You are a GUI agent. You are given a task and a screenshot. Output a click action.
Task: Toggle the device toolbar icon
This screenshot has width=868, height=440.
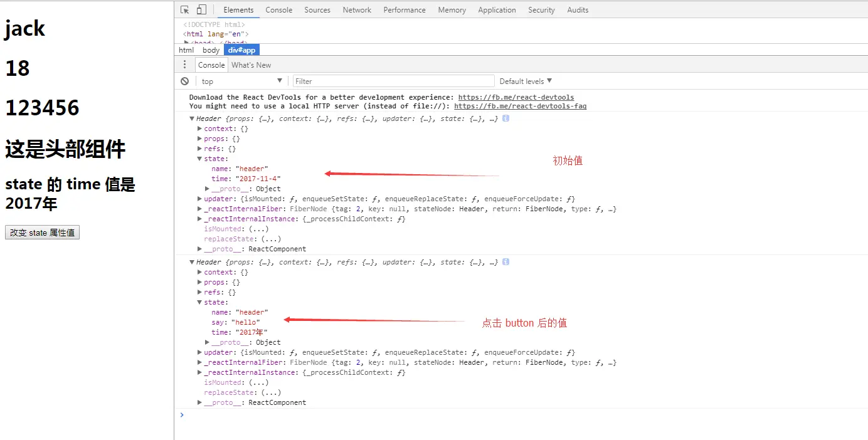[201, 10]
